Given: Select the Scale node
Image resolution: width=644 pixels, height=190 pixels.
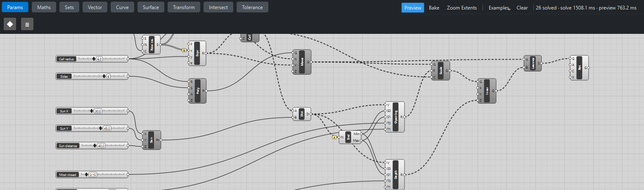Looking at the screenshot, I should pyautogui.click(x=440, y=71).
